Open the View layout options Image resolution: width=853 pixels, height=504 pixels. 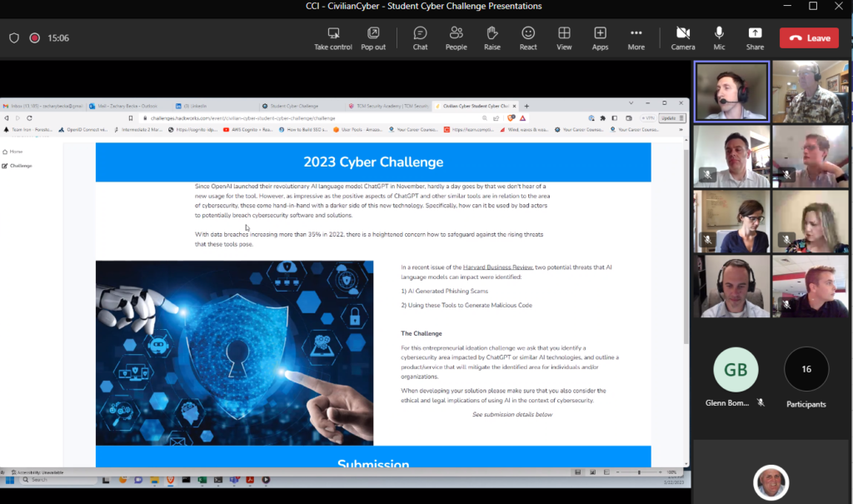(564, 38)
